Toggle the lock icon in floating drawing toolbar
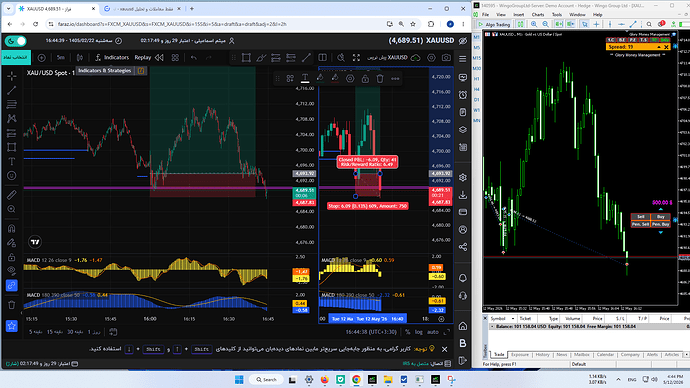690x388 pixels. click(x=365, y=79)
